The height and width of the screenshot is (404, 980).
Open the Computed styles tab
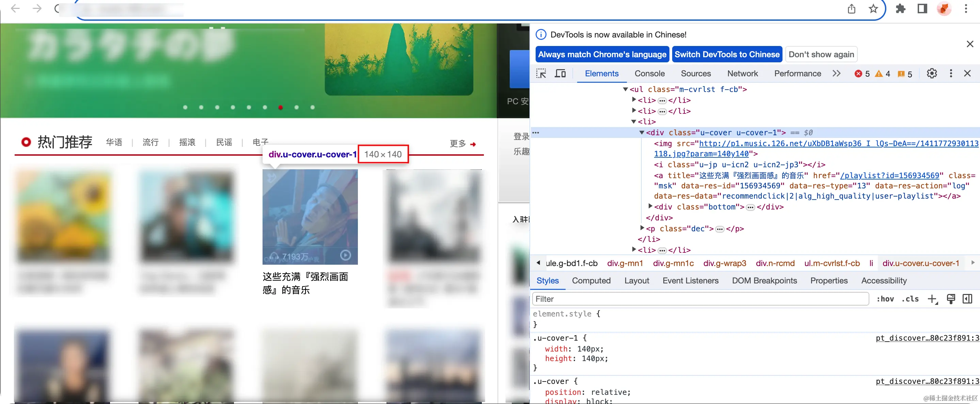point(591,281)
